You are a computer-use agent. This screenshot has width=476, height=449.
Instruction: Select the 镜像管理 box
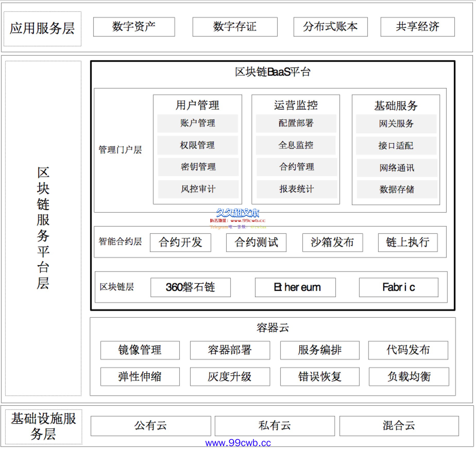click(x=140, y=350)
